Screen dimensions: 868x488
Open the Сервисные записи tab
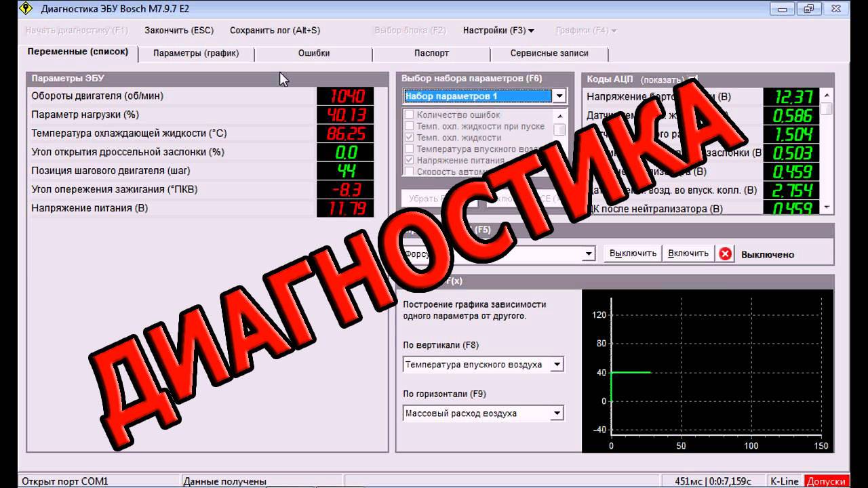coord(549,54)
